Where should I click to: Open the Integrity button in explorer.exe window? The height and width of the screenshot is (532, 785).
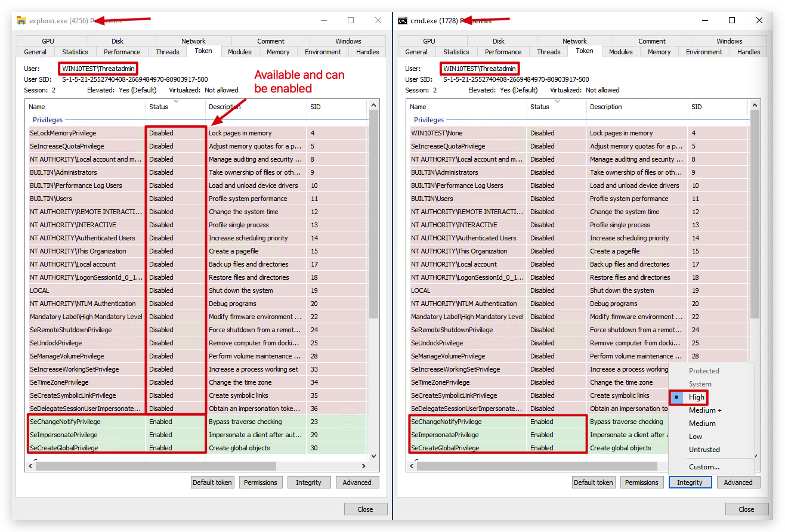tap(308, 482)
